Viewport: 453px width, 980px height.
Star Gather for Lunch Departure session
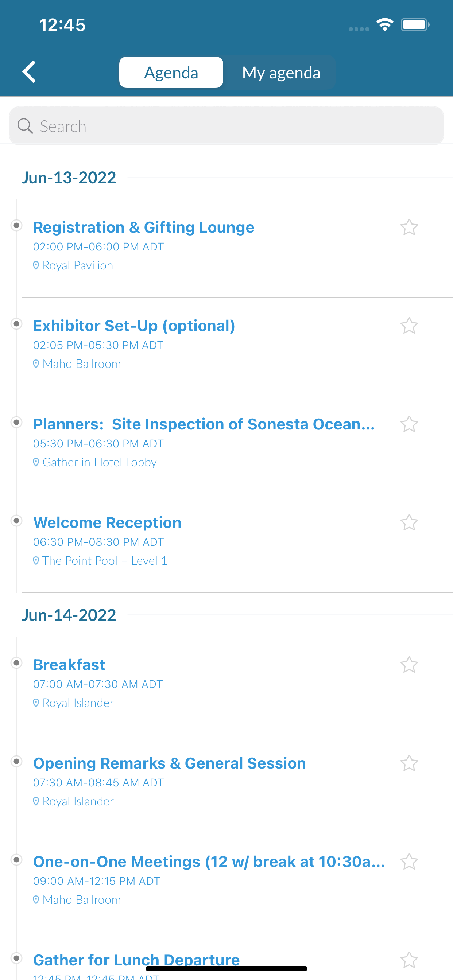[x=409, y=960]
